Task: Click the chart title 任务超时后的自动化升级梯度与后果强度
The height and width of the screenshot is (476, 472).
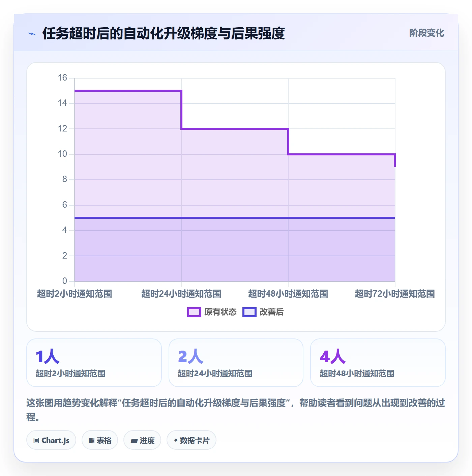Action: click(164, 33)
